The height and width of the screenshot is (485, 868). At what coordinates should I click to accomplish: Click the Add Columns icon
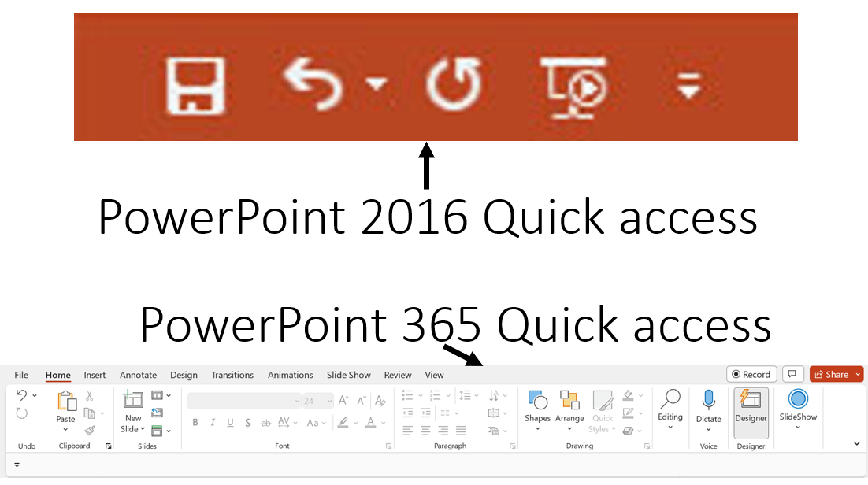click(445, 413)
